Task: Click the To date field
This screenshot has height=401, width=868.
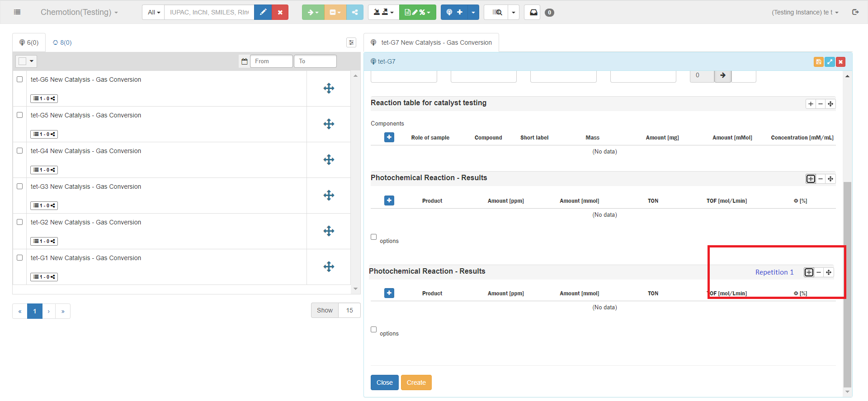Action: [x=315, y=61]
